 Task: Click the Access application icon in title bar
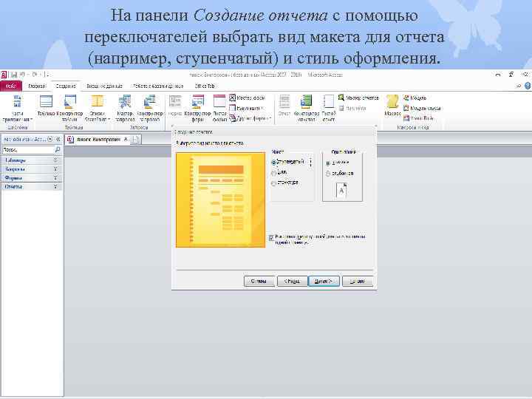[4, 75]
